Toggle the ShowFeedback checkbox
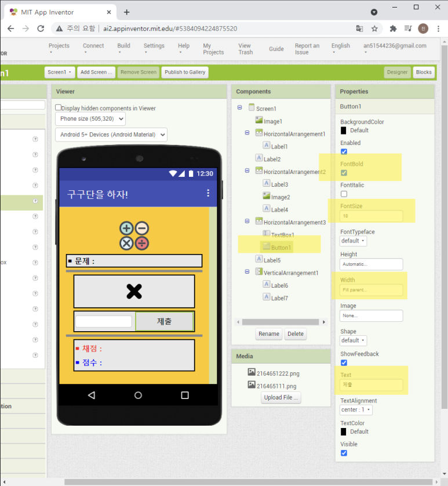Image resolution: width=448 pixels, height=486 pixels. [344, 362]
